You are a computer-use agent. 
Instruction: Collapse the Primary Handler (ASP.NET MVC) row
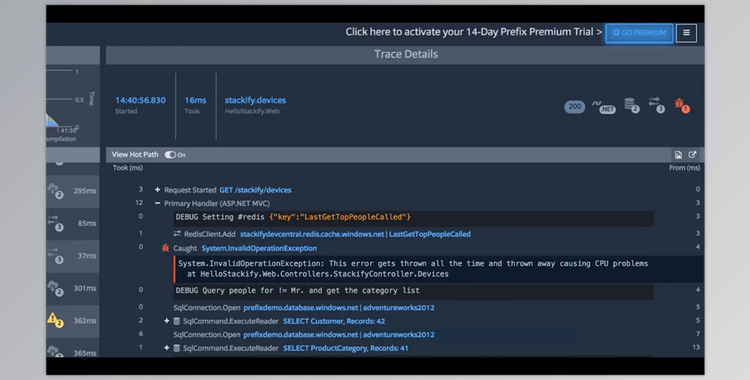157,203
